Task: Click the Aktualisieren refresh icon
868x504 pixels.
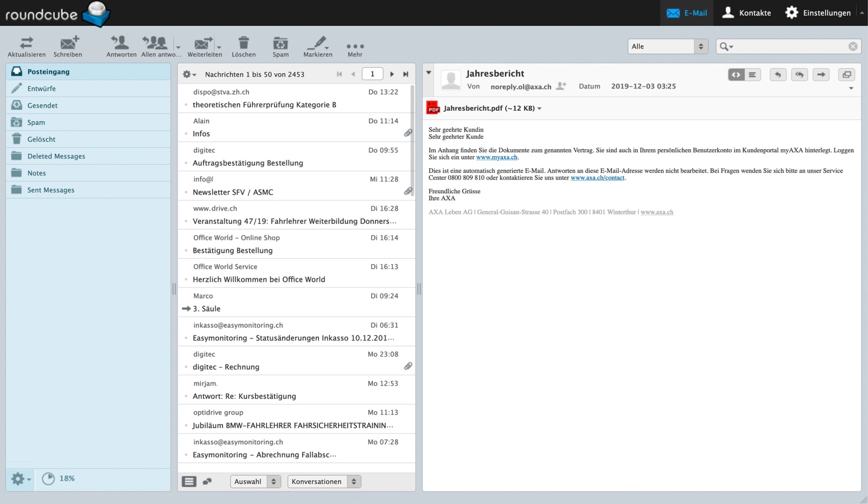Action: click(x=27, y=42)
